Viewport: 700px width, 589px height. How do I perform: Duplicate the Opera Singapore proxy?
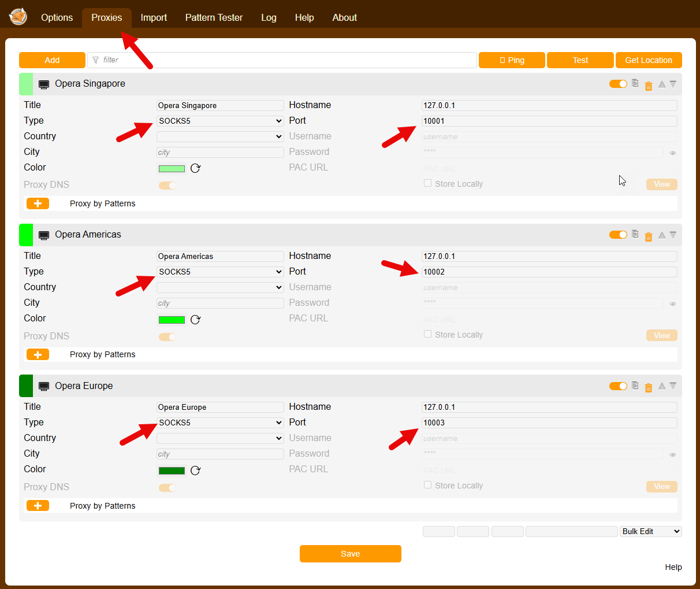point(635,83)
